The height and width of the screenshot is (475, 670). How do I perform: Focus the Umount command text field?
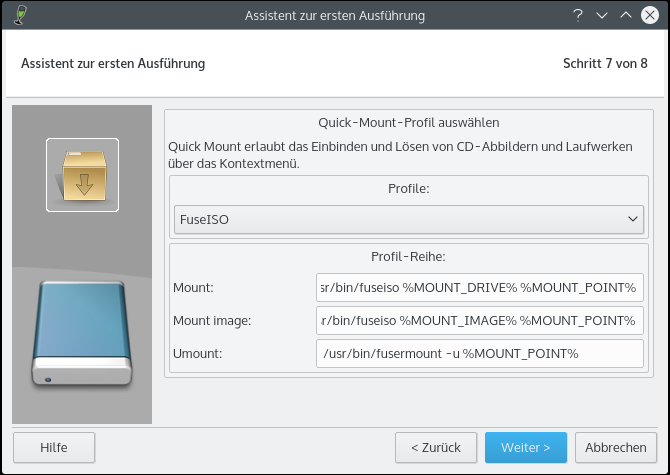(x=478, y=354)
